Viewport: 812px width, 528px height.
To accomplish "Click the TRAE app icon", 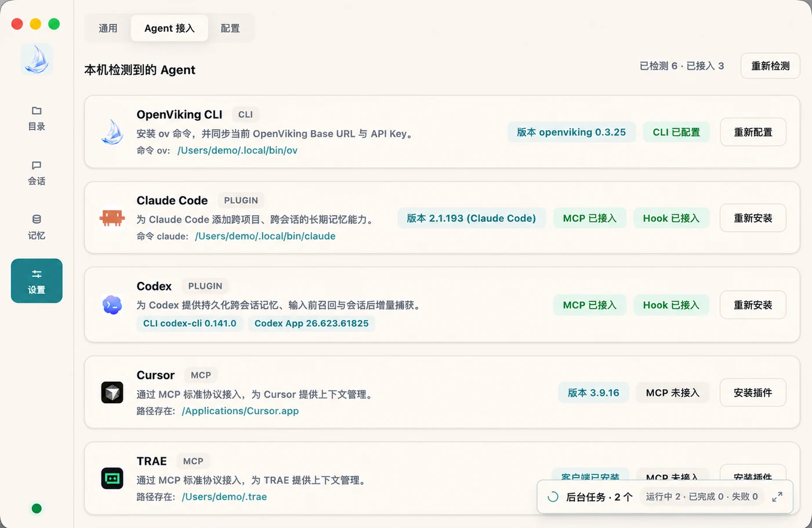I will (x=113, y=479).
